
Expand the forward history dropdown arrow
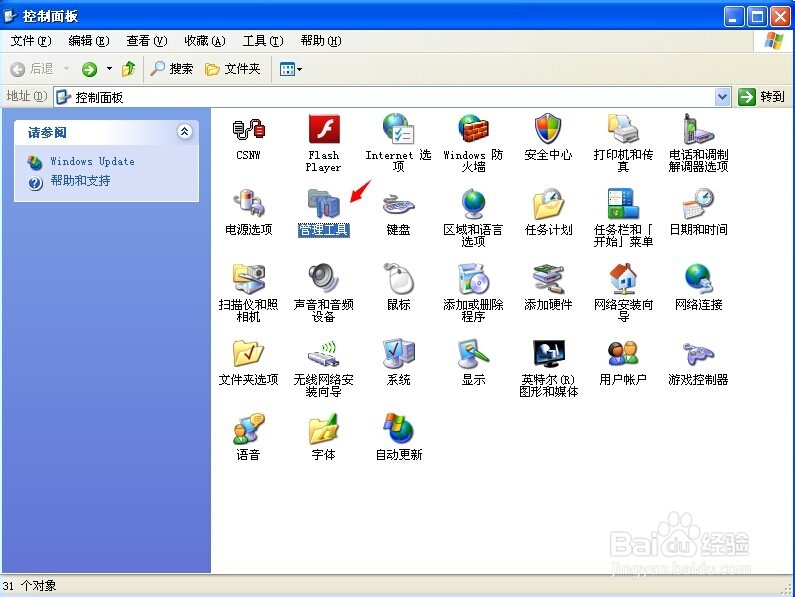pyautogui.click(x=109, y=68)
